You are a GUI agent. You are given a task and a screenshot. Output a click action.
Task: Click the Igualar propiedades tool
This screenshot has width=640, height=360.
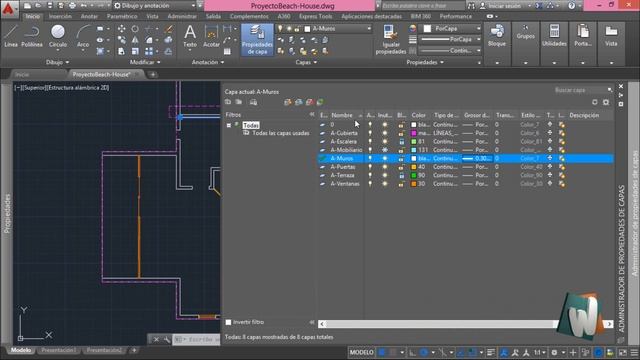391,40
